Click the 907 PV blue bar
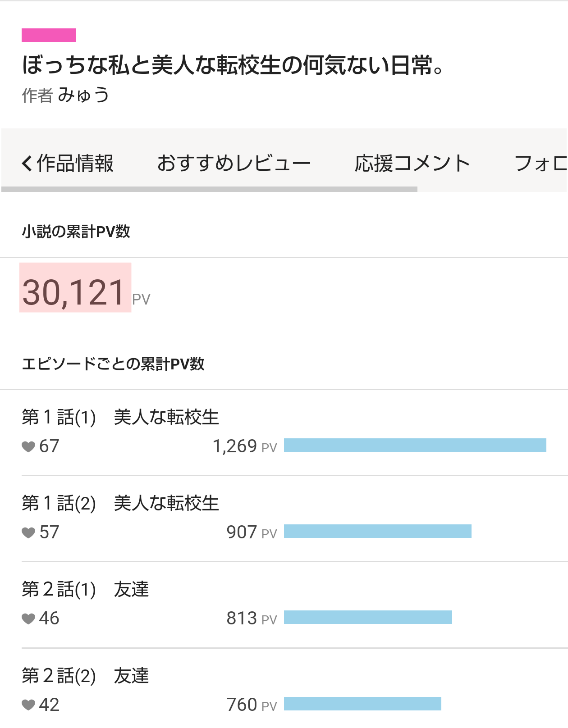Viewport: 568px width, 728px height. (x=377, y=531)
